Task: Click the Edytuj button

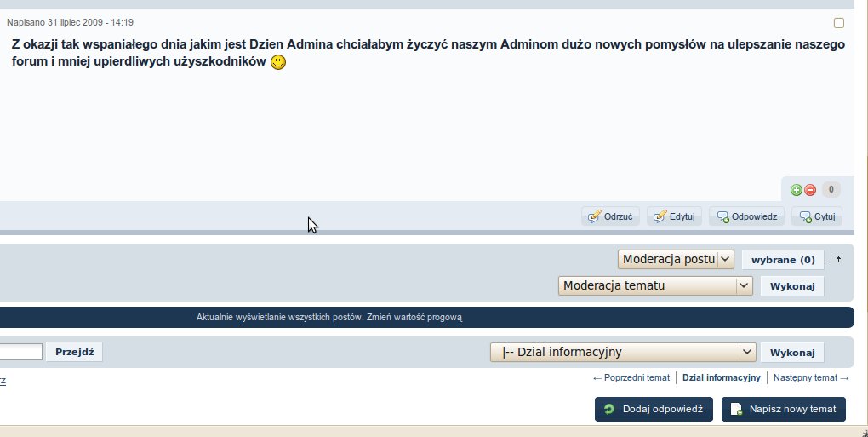Action: click(674, 216)
